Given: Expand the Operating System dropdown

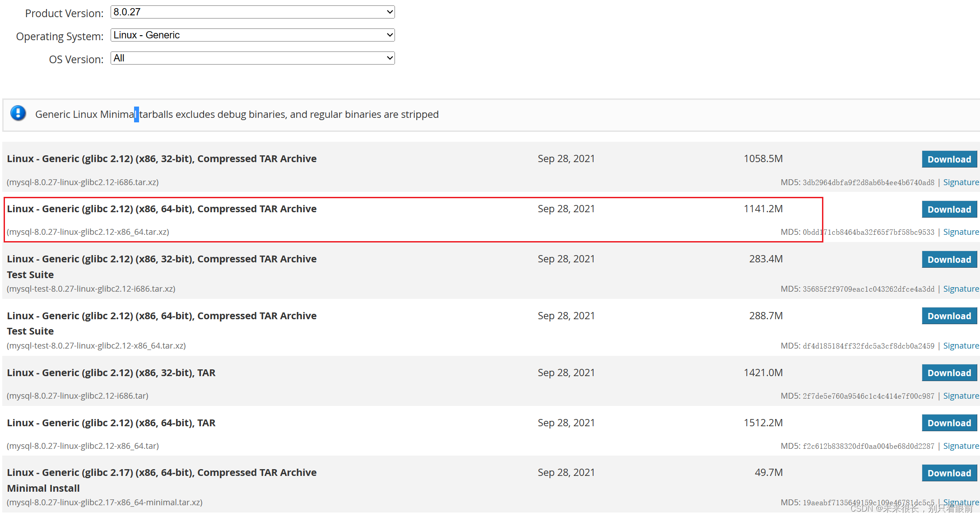Looking at the screenshot, I should (x=252, y=35).
